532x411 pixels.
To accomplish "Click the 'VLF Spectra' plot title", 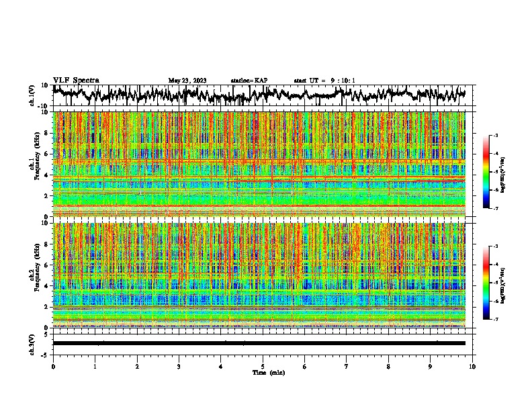I will 76,81.
